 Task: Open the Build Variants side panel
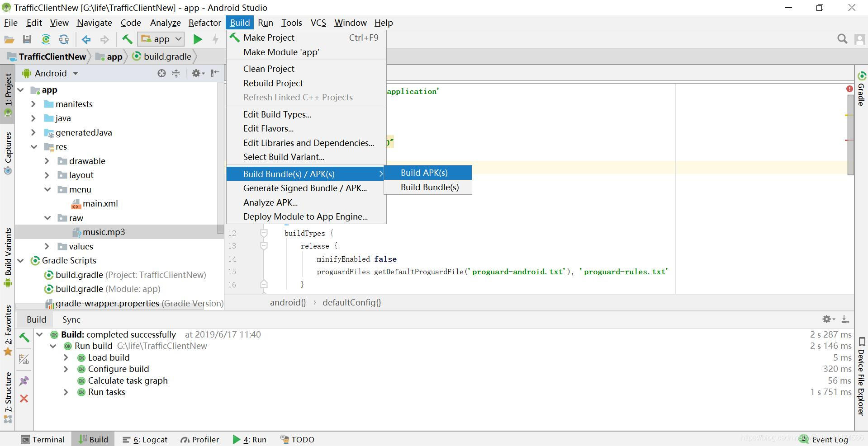tap(8, 258)
